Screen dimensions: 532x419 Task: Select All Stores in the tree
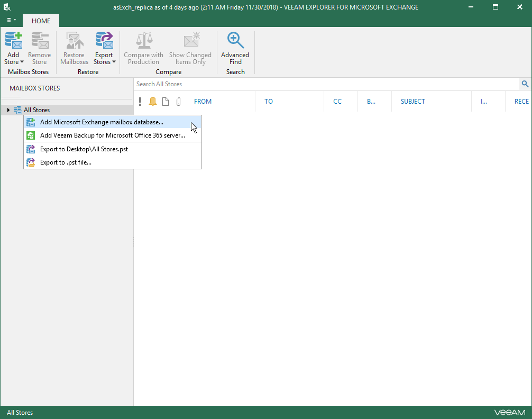pyautogui.click(x=36, y=110)
